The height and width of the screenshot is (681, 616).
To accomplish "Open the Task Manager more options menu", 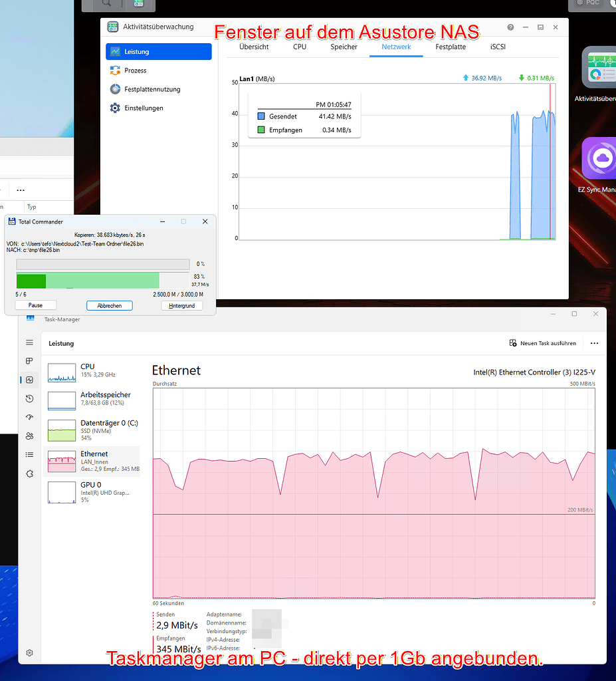I will [594, 343].
